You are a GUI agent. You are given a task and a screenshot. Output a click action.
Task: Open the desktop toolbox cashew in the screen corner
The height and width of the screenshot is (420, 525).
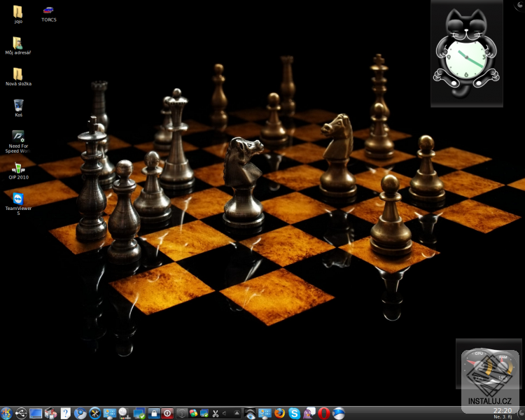(x=519, y=5)
